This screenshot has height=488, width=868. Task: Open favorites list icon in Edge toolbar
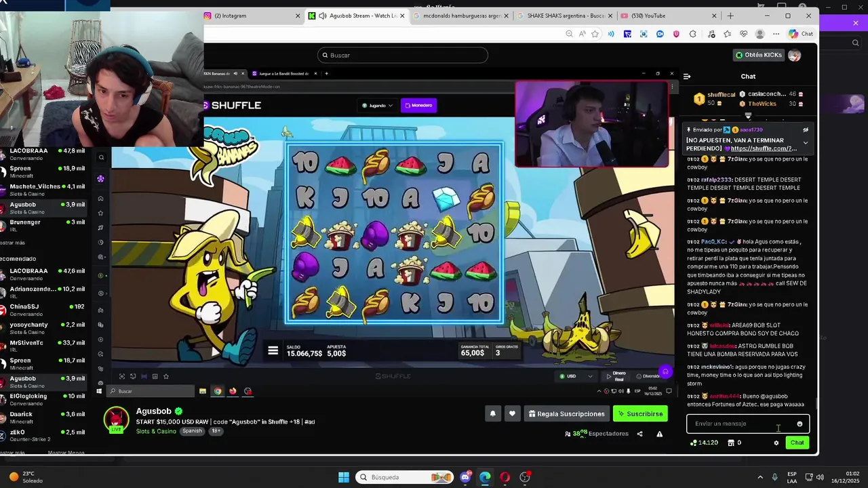tap(727, 34)
